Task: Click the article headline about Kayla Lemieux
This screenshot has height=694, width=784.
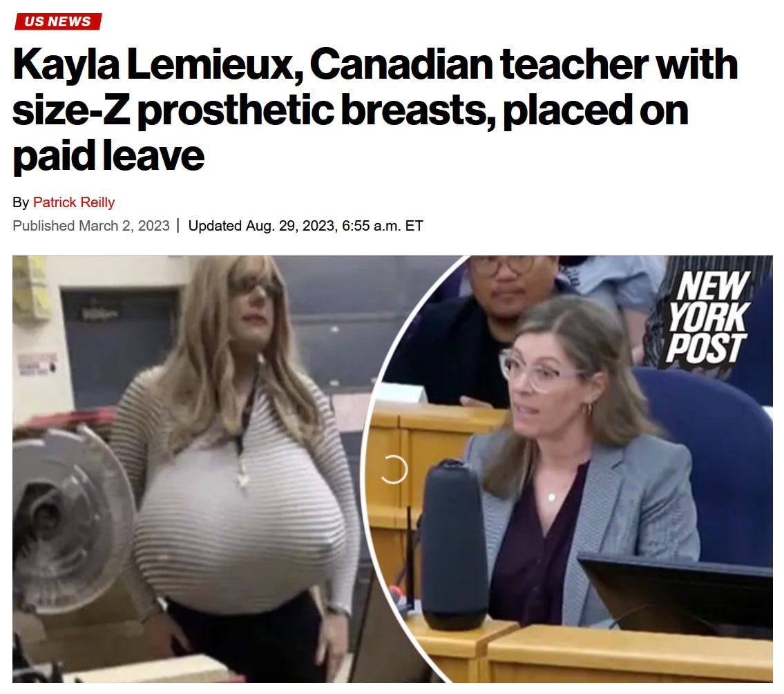Action: (x=375, y=110)
